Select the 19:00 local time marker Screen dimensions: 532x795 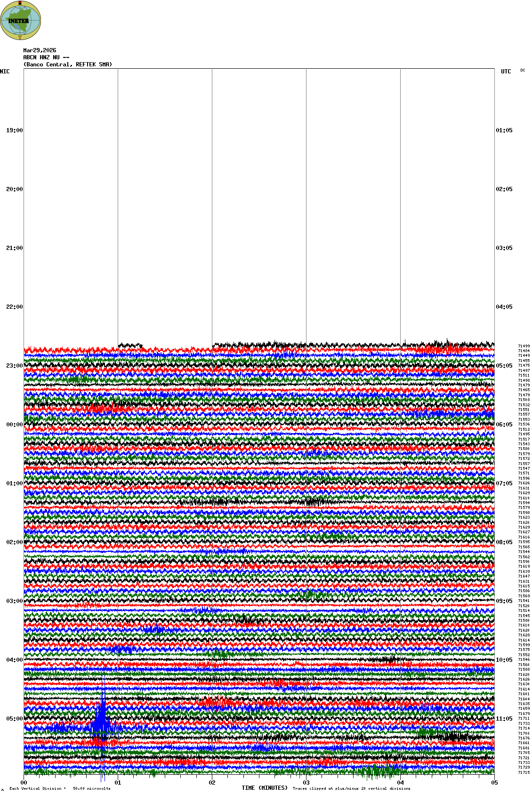coord(14,130)
